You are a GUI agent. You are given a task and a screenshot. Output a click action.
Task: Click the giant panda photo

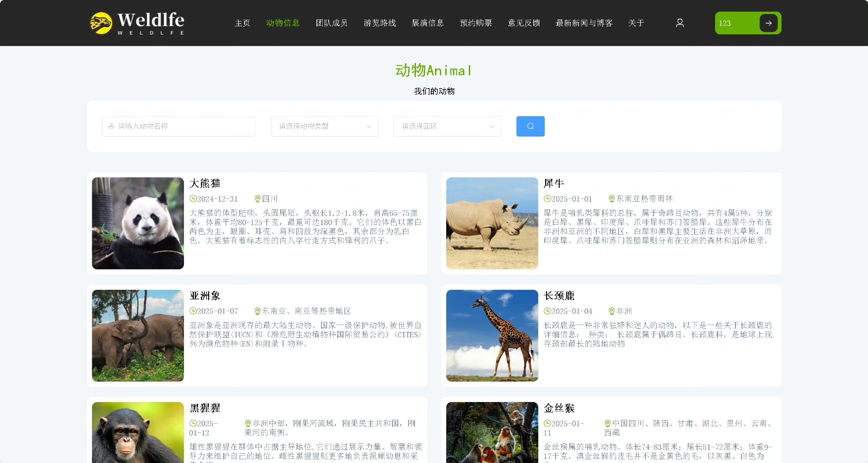coord(138,223)
